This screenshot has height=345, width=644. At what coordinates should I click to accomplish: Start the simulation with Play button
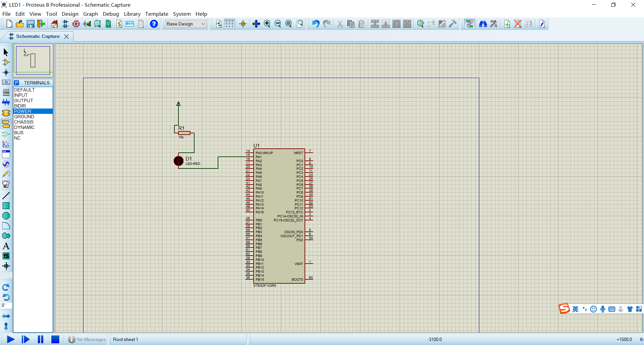[x=11, y=339]
